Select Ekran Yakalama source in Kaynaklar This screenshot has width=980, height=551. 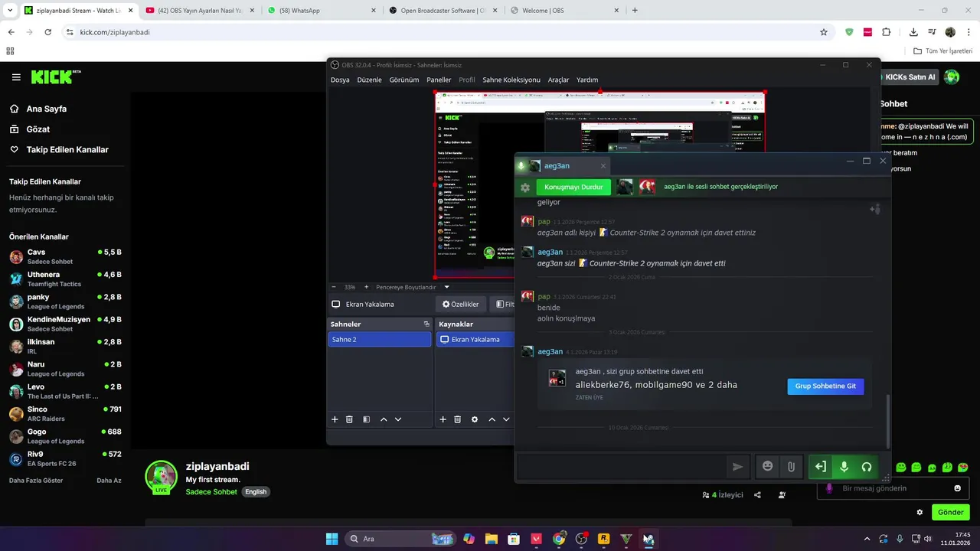(x=475, y=339)
